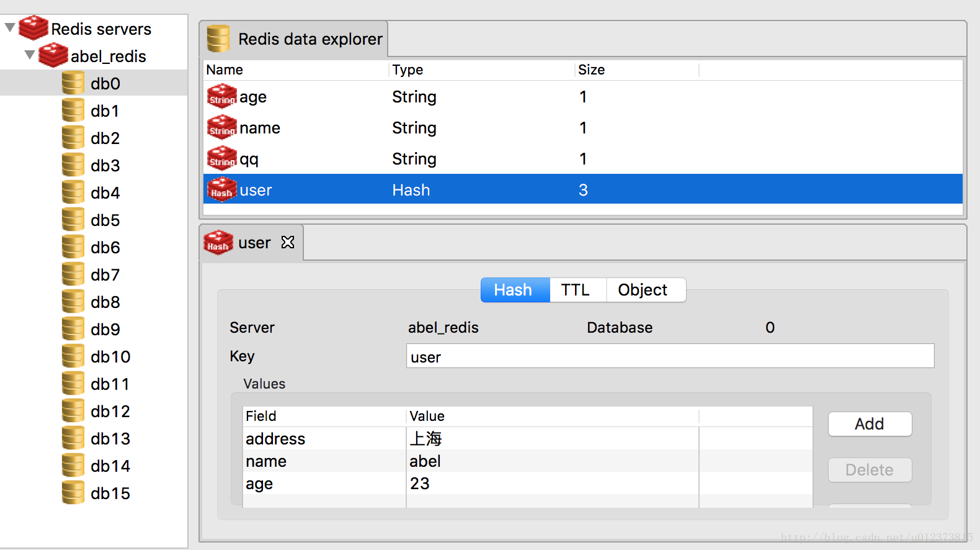Screen dimensions: 980x550
Task: Click the Hash type cell of user row
Action: click(x=411, y=190)
